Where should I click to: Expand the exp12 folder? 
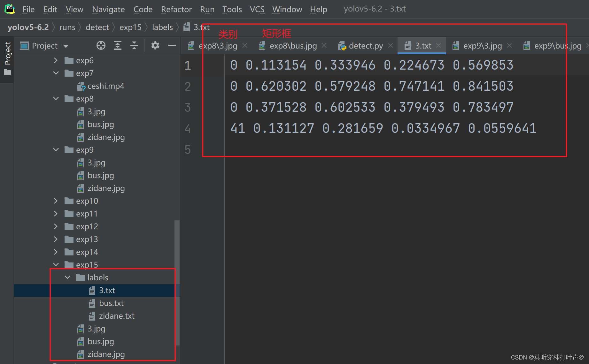pos(56,226)
